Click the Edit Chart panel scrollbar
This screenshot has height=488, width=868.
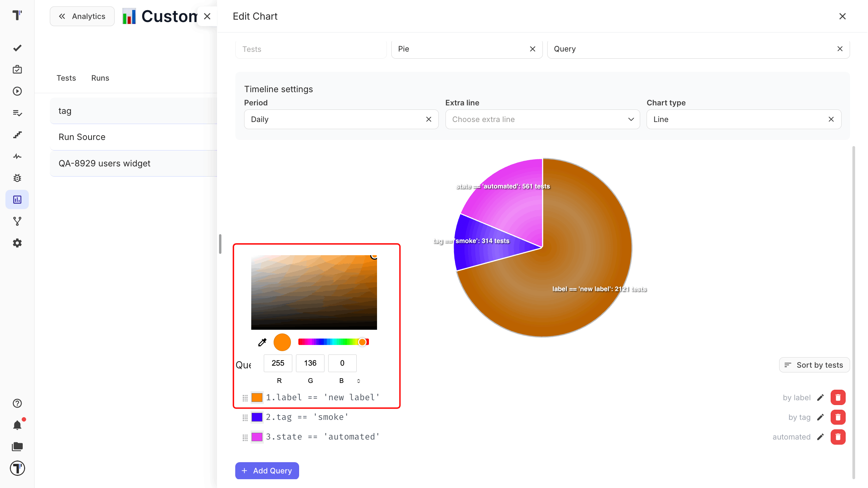pos(853,312)
